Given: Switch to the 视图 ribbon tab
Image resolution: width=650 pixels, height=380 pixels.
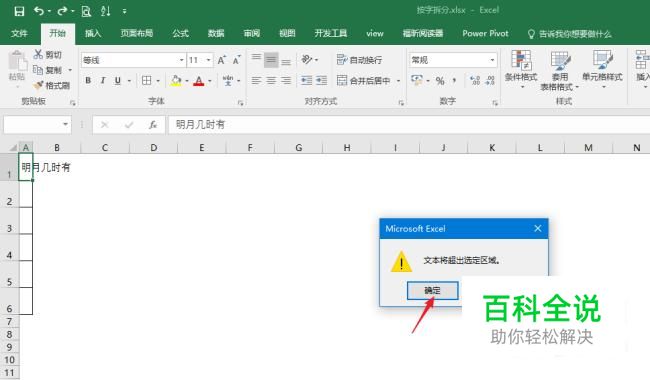Looking at the screenshot, I should point(287,34).
